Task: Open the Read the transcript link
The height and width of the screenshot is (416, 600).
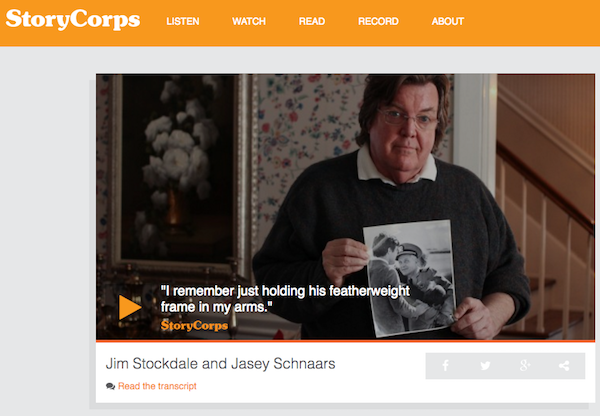Action: coord(157,386)
